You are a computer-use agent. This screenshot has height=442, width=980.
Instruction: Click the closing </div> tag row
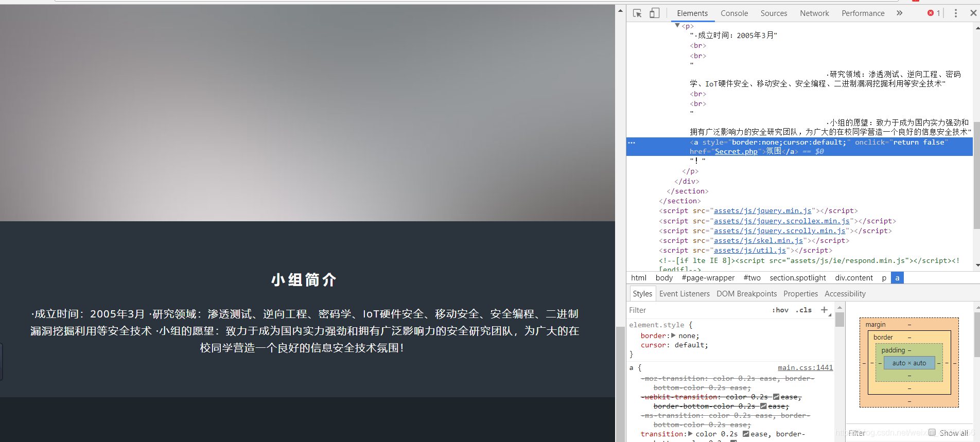coord(687,181)
